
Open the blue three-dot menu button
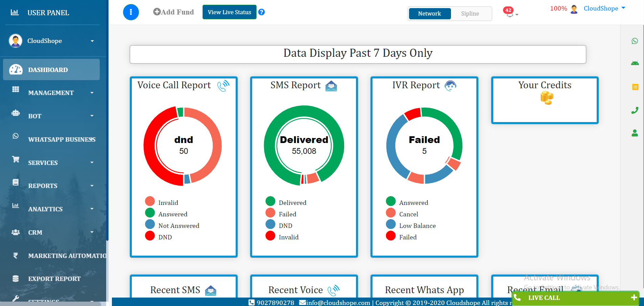(131, 12)
